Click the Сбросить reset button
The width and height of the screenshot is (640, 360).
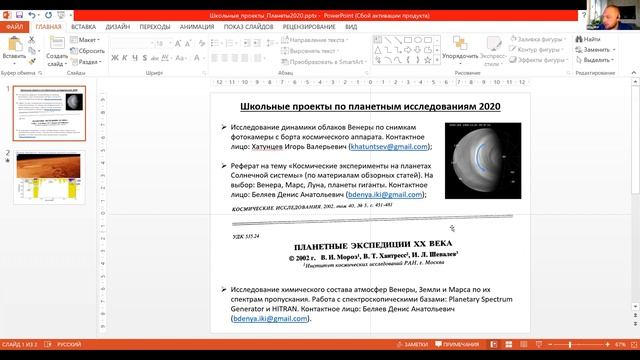(x=87, y=51)
